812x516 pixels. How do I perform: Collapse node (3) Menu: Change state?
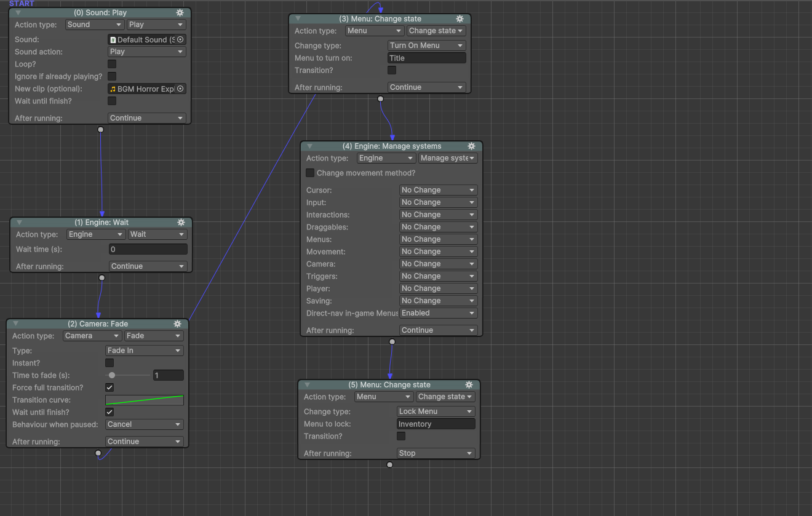tap(298, 18)
